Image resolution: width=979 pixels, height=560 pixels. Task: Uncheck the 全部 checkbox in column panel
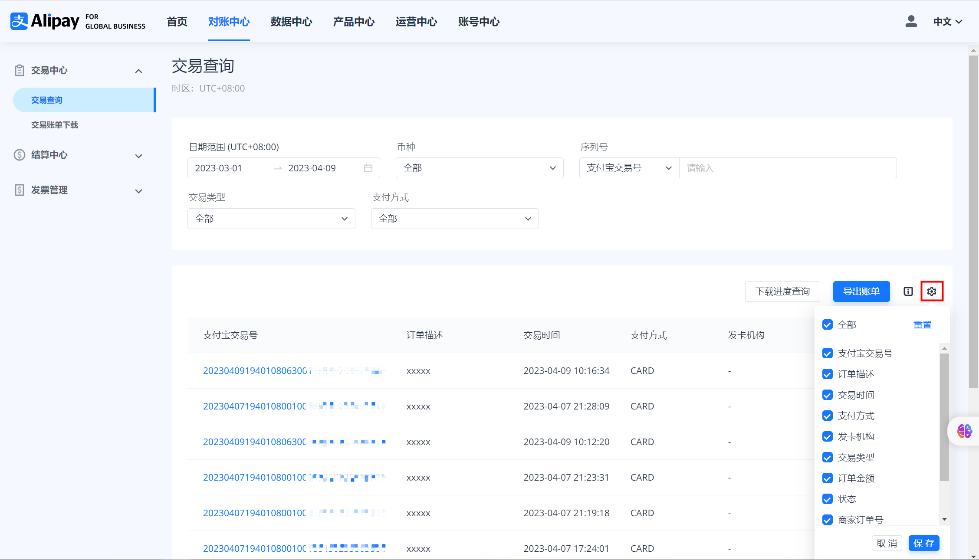pyautogui.click(x=828, y=325)
